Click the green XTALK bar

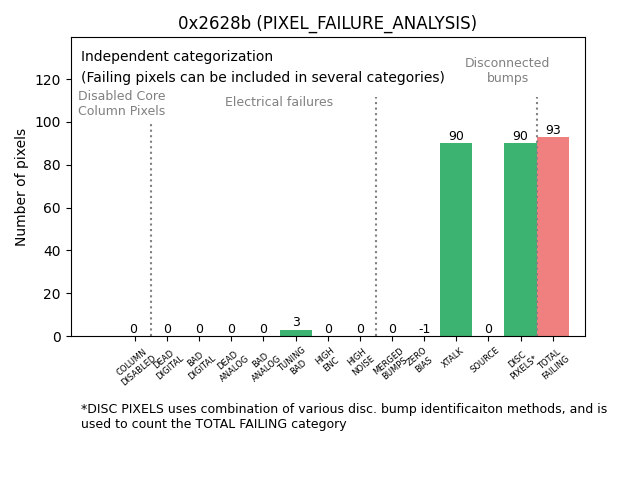pyautogui.click(x=456, y=240)
